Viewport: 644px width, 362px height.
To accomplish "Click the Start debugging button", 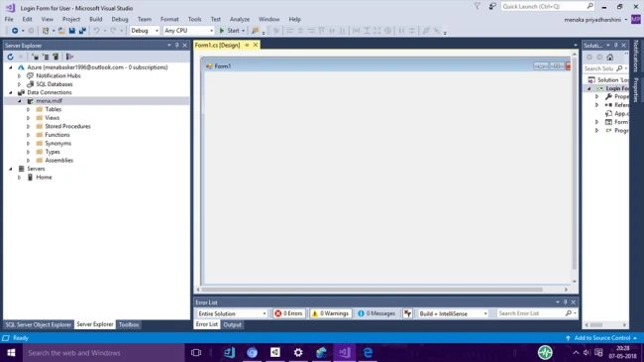I will 232,31.
